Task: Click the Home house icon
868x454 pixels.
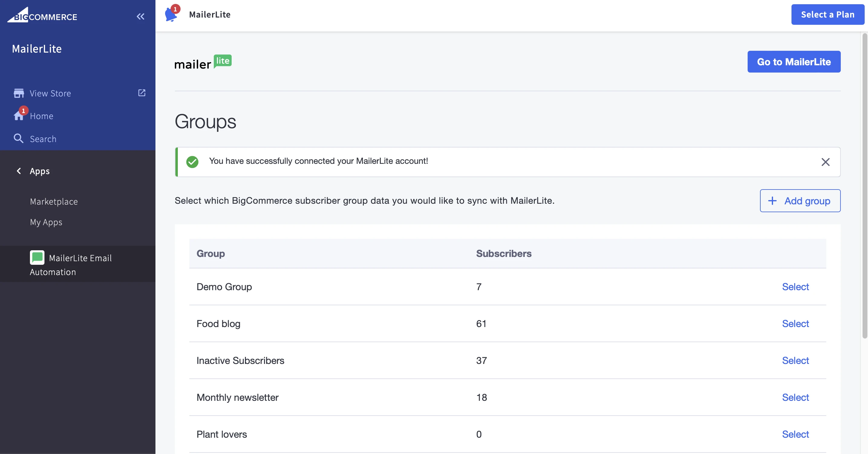Action: click(x=18, y=116)
